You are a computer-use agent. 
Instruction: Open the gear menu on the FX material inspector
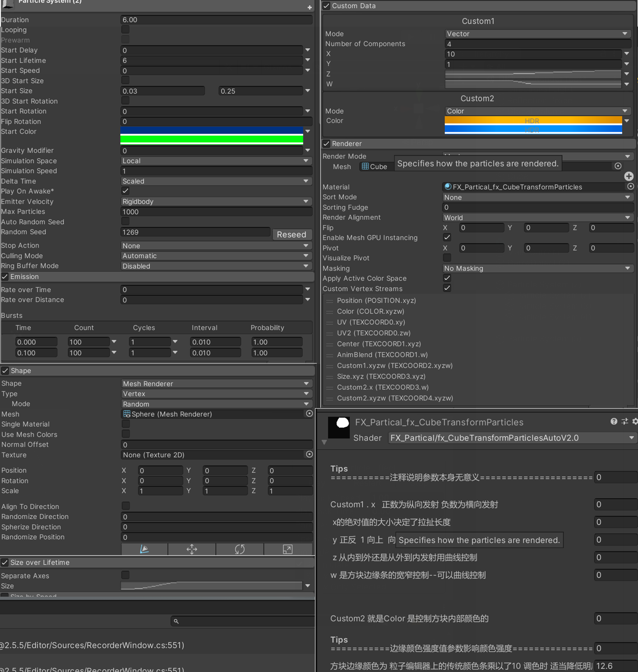pyautogui.click(x=635, y=422)
